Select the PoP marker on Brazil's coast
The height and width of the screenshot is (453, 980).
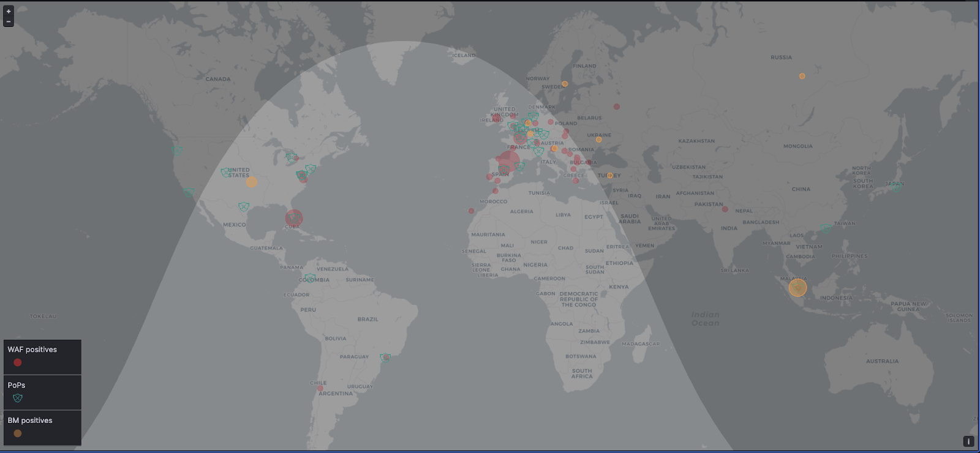[x=385, y=358]
